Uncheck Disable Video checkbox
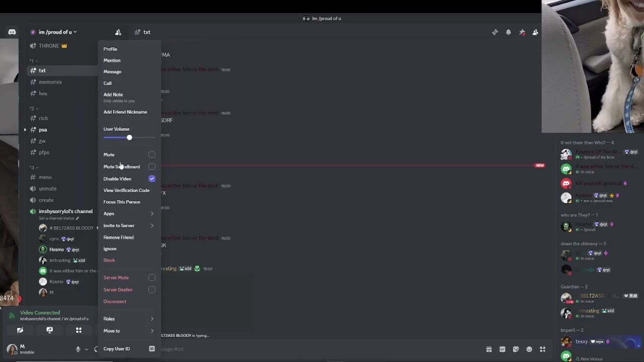 click(x=152, y=178)
